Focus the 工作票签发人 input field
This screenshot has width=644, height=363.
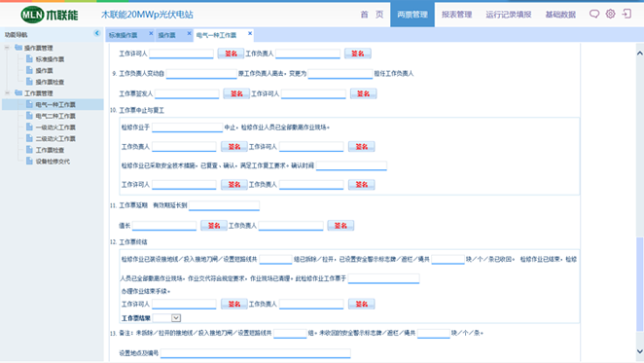187,93
